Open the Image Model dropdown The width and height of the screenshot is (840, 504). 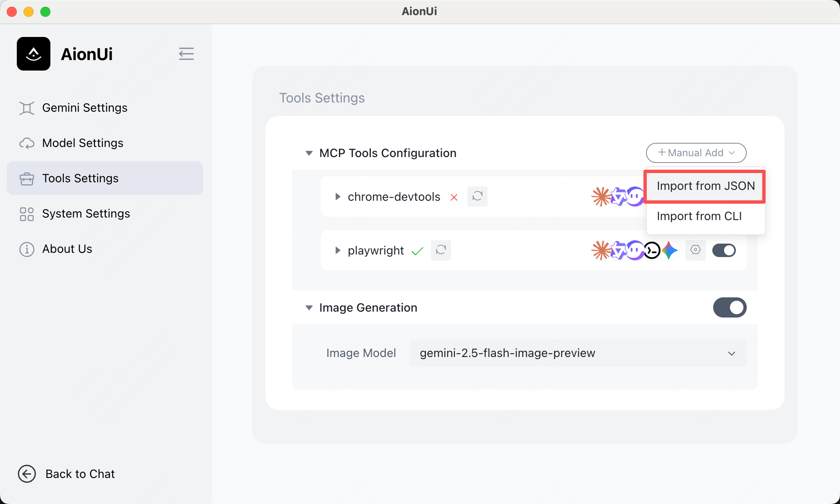coord(578,353)
